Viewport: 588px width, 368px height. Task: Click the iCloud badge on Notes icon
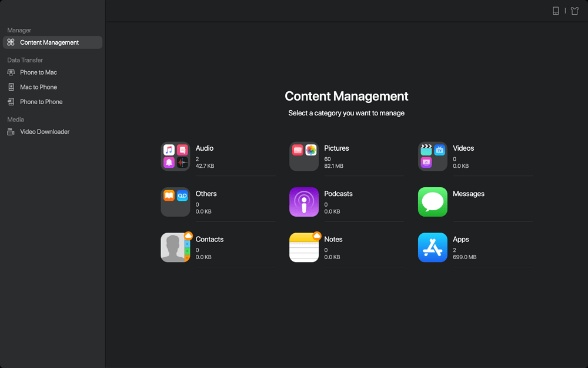pyautogui.click(x=317, y=236)
